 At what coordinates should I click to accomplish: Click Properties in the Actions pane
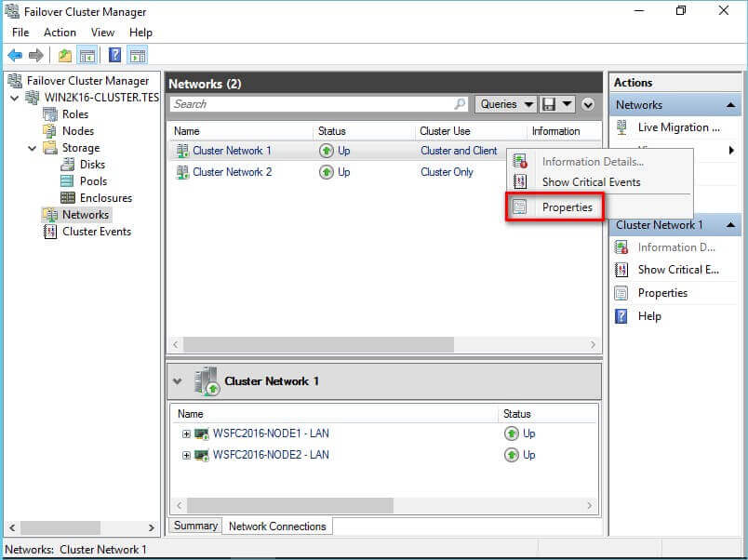662,293
